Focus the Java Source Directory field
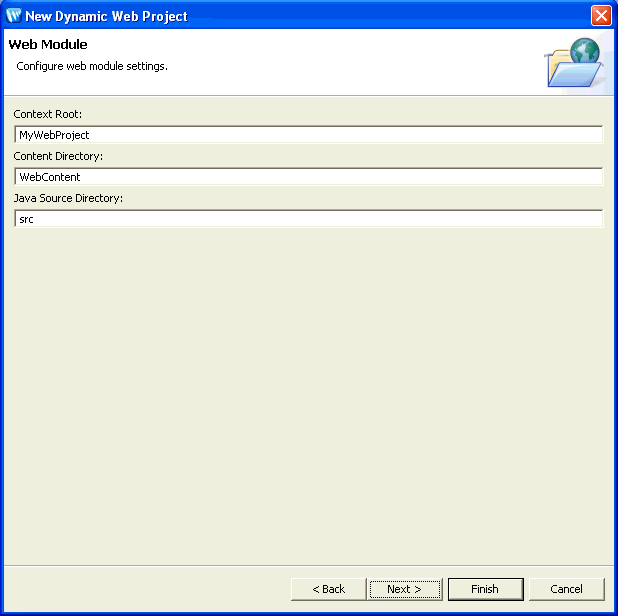 (x=309, y=219)
